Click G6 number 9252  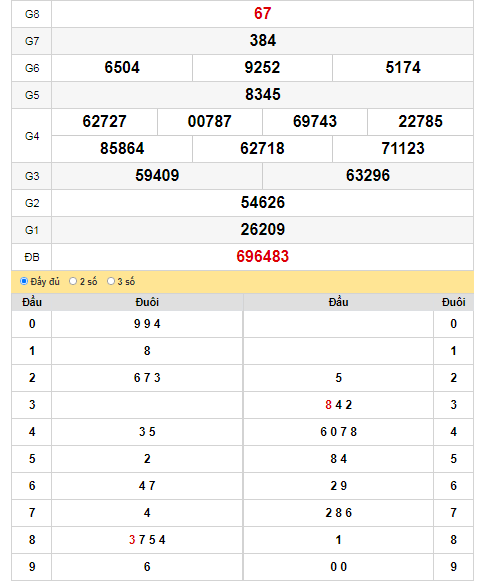pyautogui.click(x=262, y=68)
